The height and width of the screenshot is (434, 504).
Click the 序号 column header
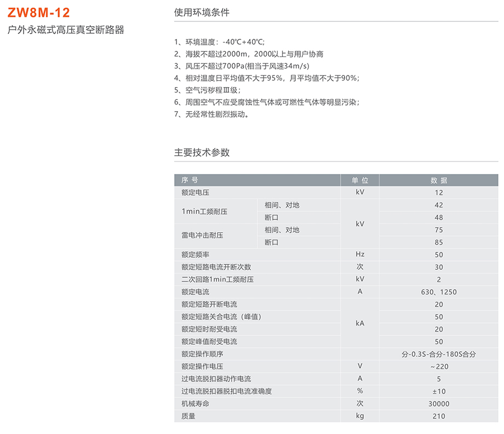click(x=190, y=180)
